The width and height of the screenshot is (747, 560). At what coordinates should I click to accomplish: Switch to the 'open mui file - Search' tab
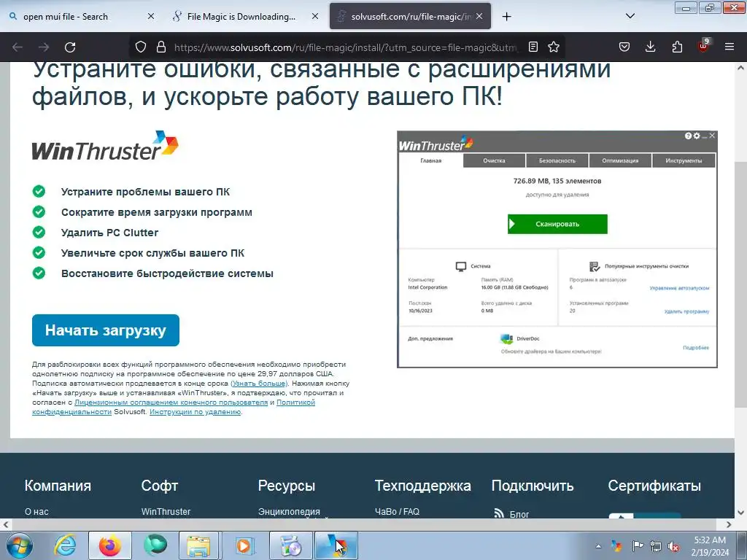click(81, 16)
